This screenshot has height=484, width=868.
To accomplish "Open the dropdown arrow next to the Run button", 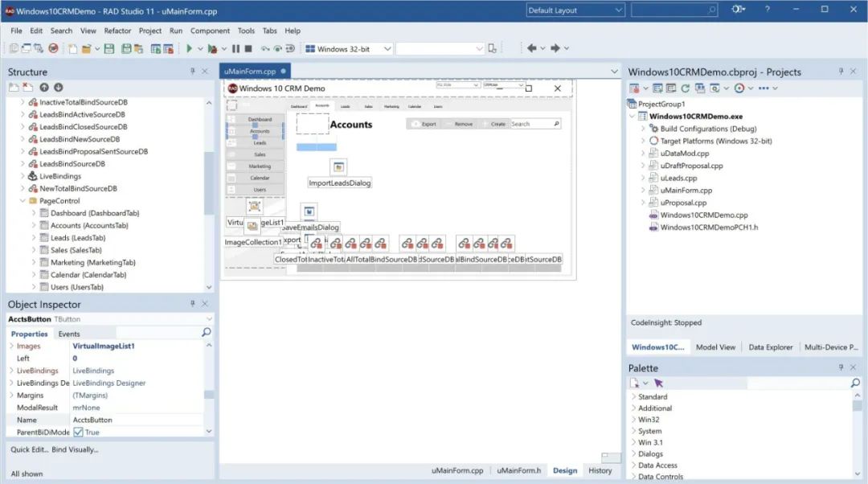I will [x=200, y=49].
